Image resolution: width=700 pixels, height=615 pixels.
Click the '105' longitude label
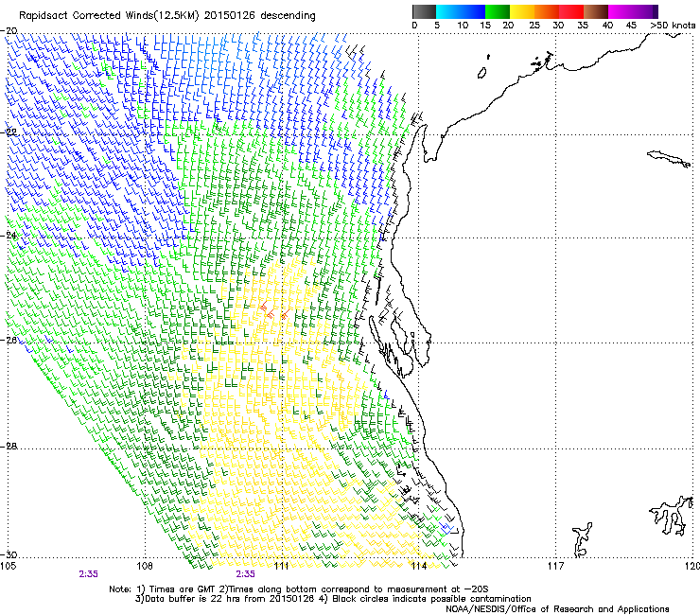(9, 567)
